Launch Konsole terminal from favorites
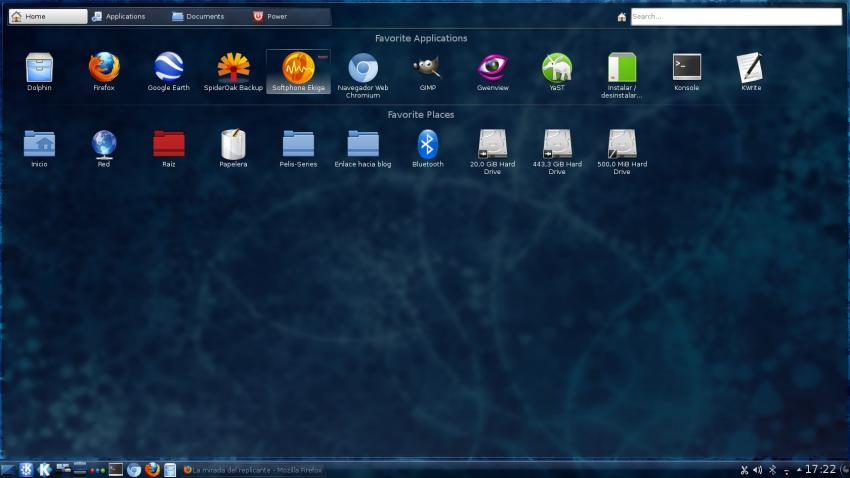The width and height of the screenshot is (850, 478). 686,72
